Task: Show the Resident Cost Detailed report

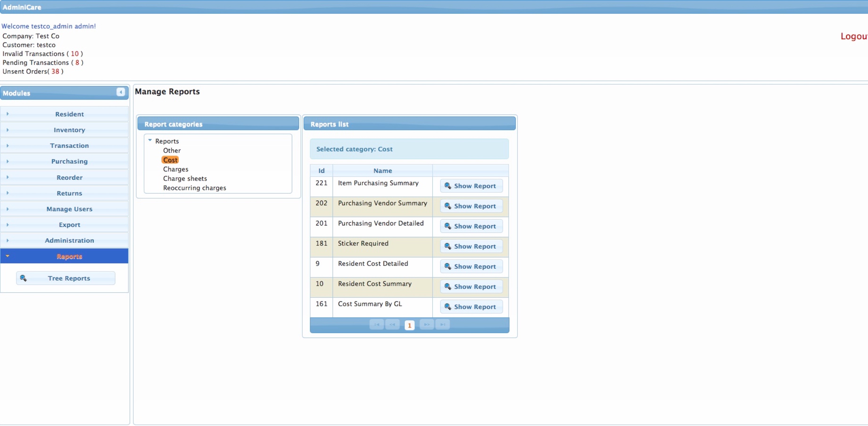Action: [471, 266]
